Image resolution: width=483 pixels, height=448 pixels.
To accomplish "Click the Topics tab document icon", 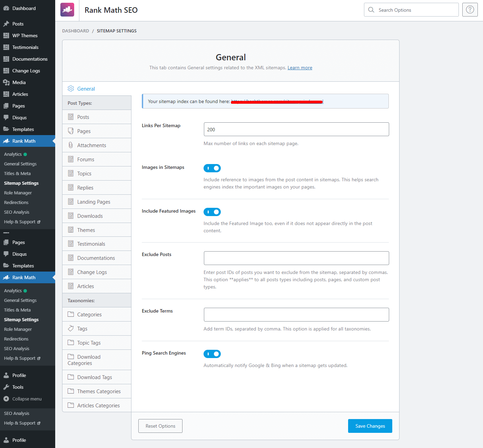I will coord(71,173).
